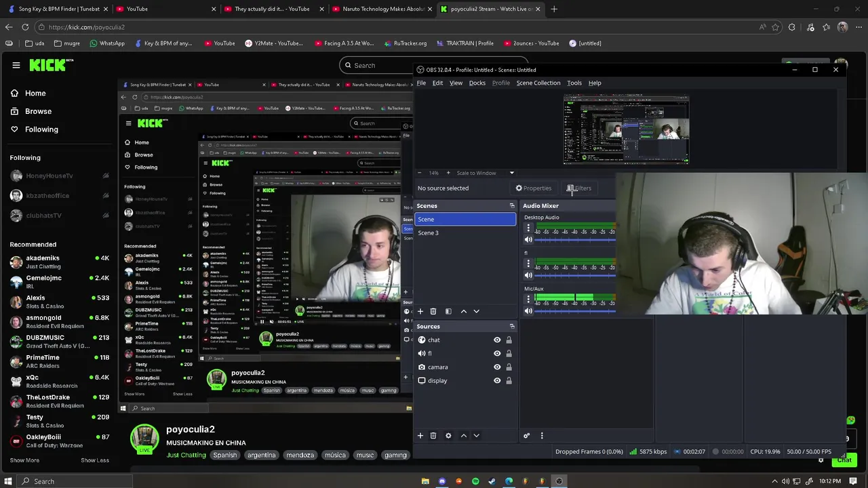Undock the Scenes panel icon

click(512, 205)
